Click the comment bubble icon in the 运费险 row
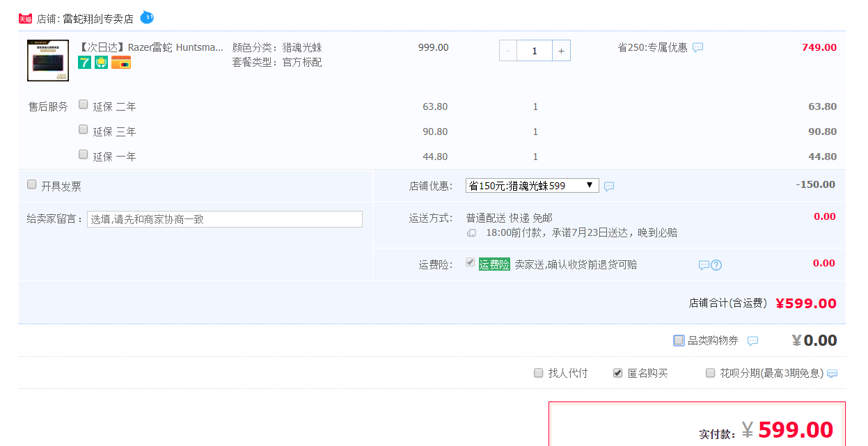Screen dimensions: 868x446 point(704,265)
